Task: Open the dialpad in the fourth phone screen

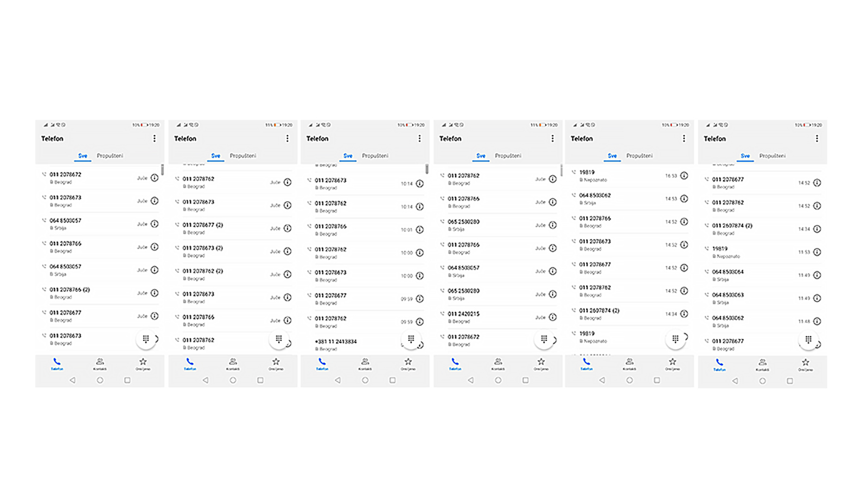Action: point(544,339)
